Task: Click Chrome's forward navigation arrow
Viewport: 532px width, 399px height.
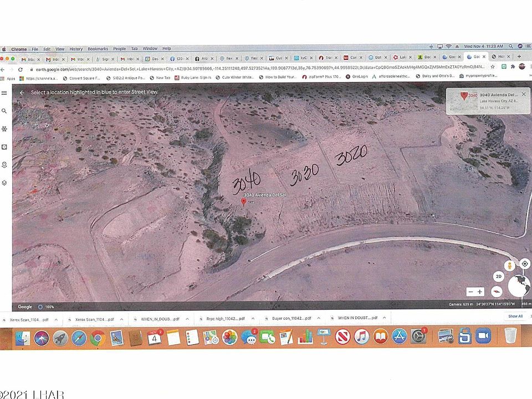Action: click(x=11, y=70)
